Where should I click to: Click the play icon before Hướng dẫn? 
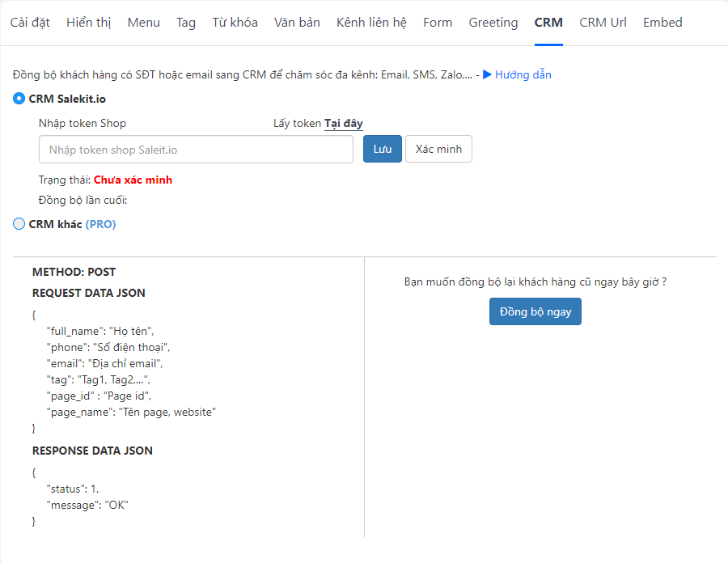tap(487, 74)
